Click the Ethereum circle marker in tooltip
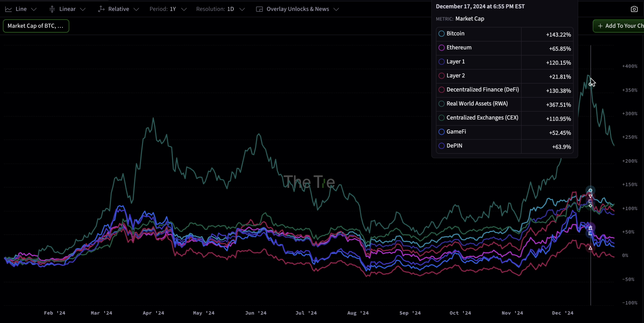Image resolution: width=644 pixels, height=323 pixels. point(442,48)
